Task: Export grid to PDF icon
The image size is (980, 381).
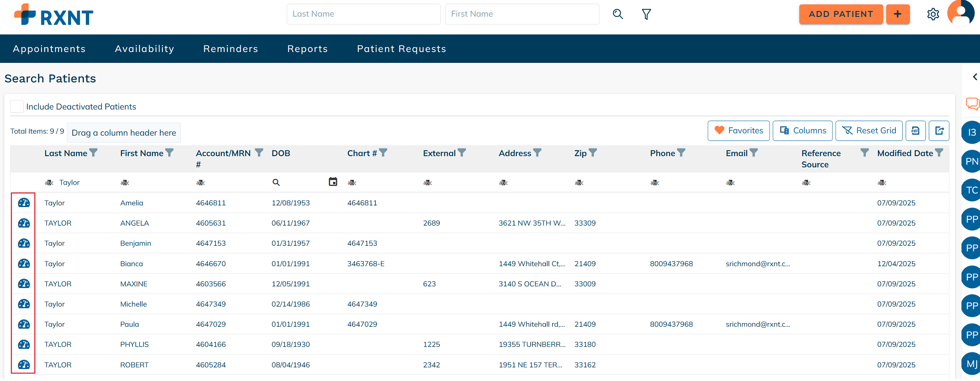Action: [916, 131]
